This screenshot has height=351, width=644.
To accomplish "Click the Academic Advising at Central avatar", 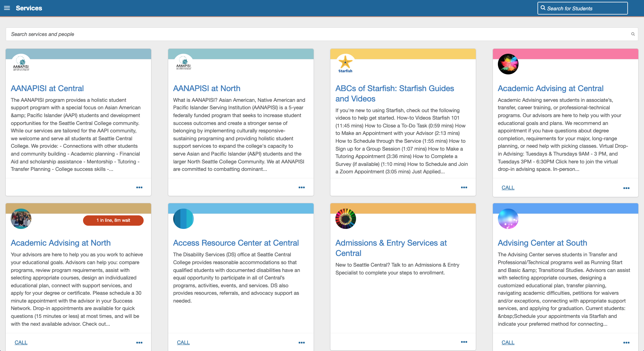I will (x=508, y=64).
